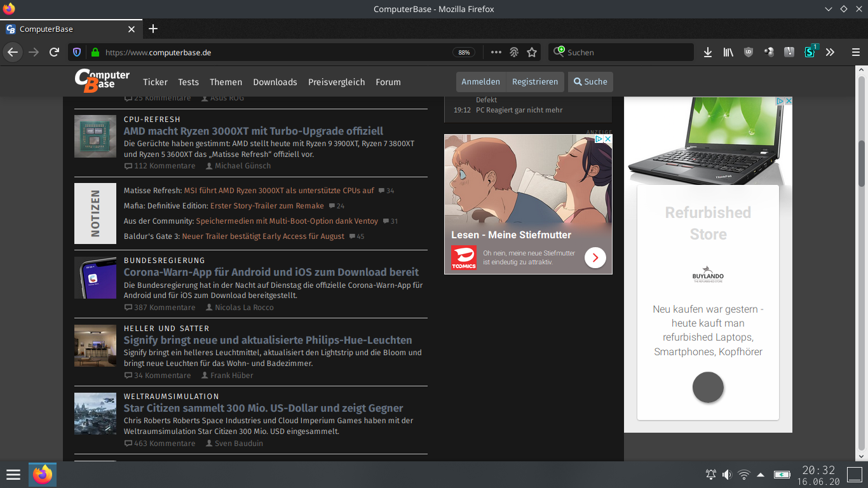
Task: Open the 387 Kommentare link on Corona-Warn-App
Action: click(x=159, y=307)
